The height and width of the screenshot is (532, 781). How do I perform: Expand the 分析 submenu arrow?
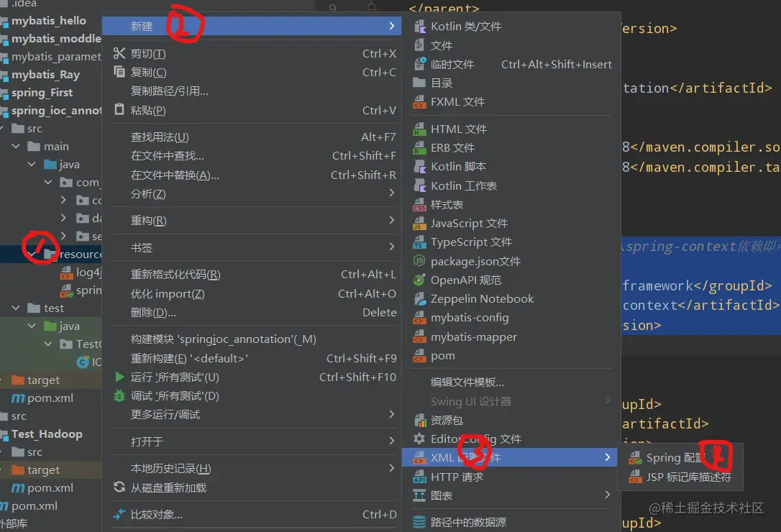(392, 193)
